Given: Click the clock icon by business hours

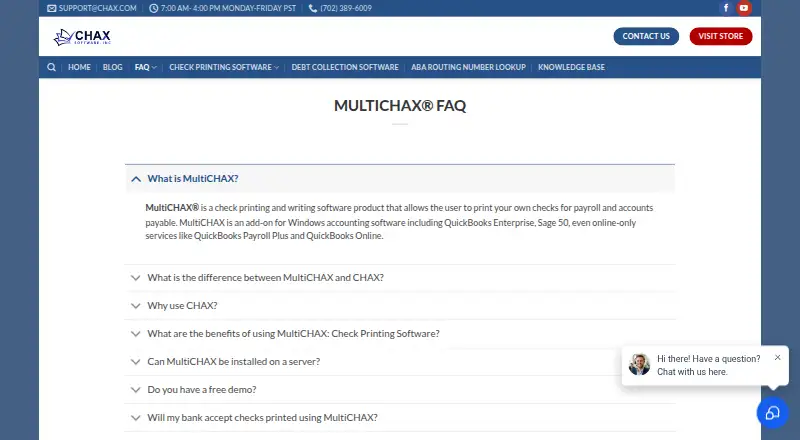Looking at the screenshot, I should [154, 8].
